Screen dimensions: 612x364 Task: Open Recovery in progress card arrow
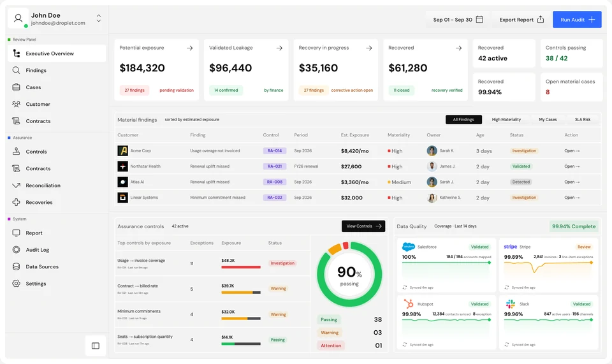[x=369, y=48]
